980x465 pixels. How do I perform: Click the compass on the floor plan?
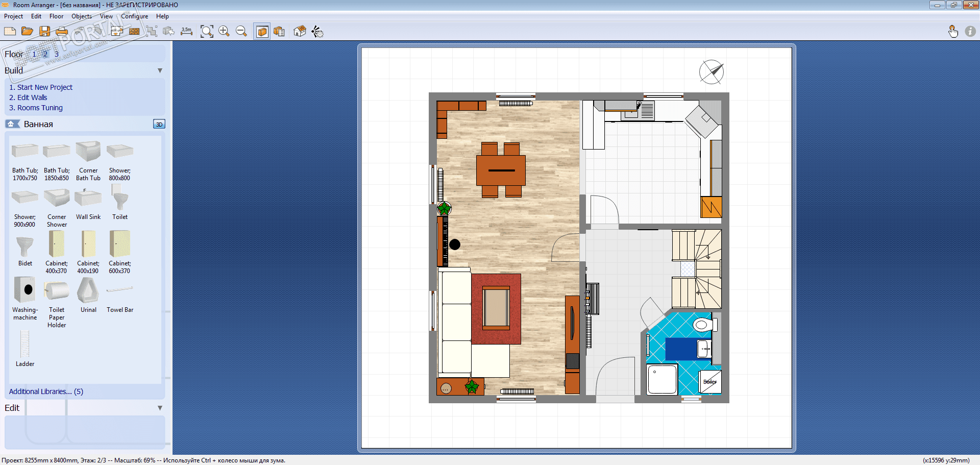coord(712,72)
